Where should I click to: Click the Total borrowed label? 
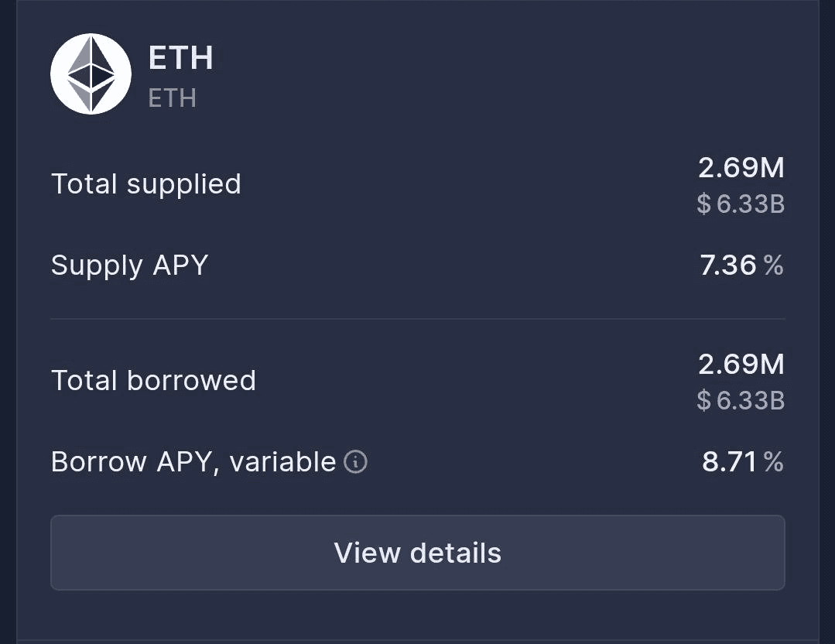coord(153,381)
